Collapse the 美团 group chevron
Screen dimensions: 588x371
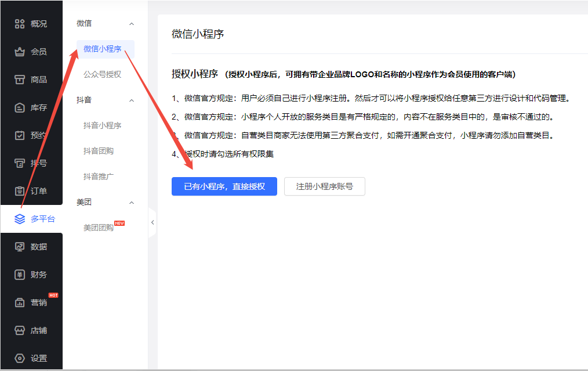[x=132, y=203]
